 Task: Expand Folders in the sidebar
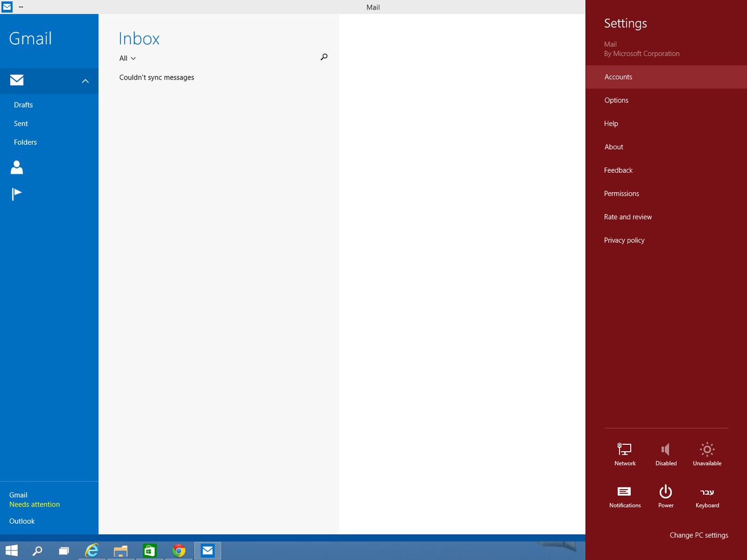[25, 142]
